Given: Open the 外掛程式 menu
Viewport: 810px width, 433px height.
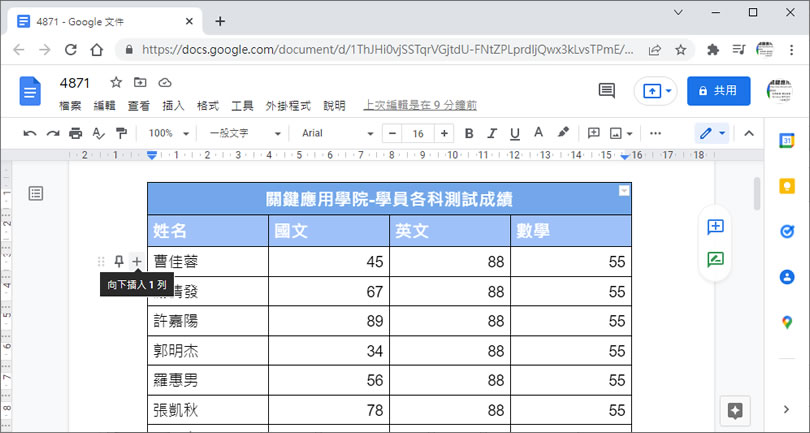Looking at the screenshot, I should click(x=288, y=105).
